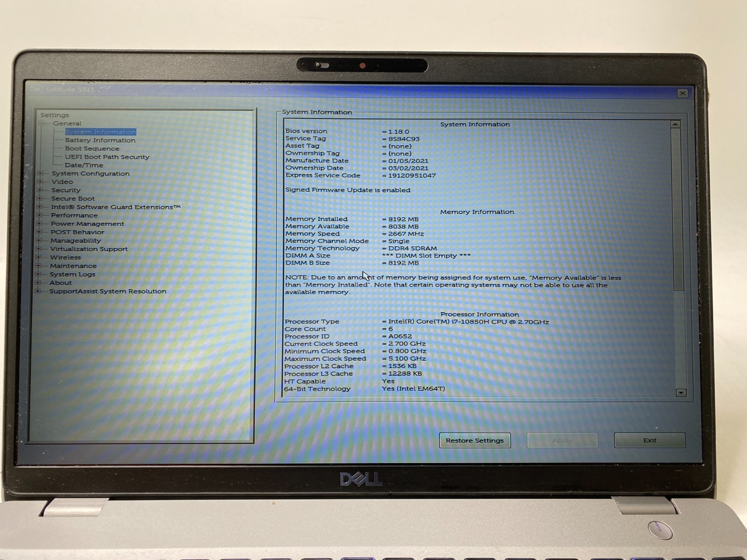Click the Exit button
The width and height of the screenshot is (747, 560).
tap(649, 440)
